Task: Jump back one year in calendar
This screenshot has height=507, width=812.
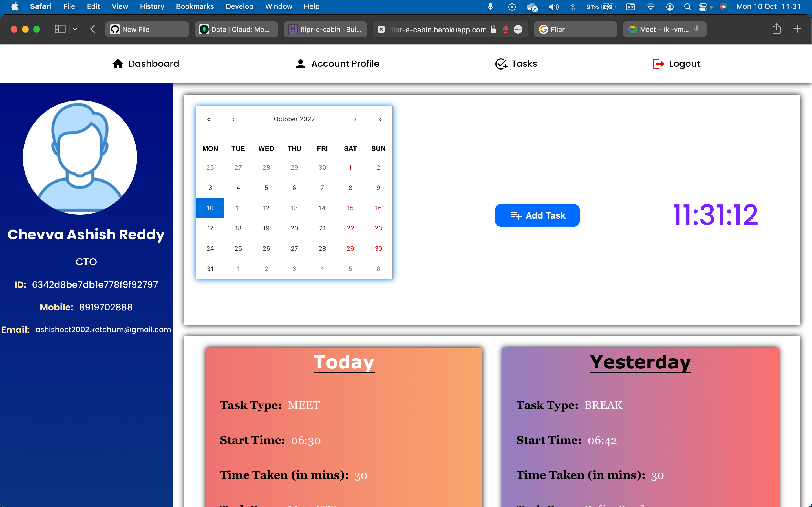Action: coord(209,119)
